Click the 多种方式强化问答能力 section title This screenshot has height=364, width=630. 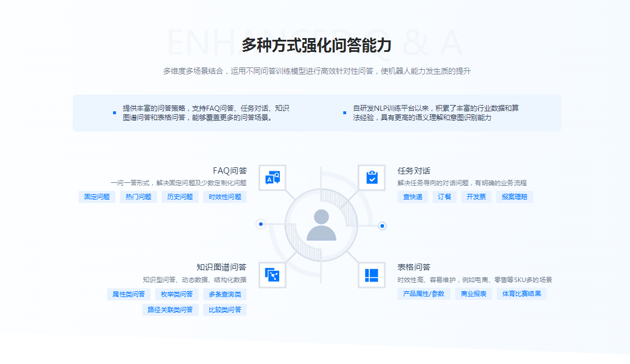(x=316, y=45)
